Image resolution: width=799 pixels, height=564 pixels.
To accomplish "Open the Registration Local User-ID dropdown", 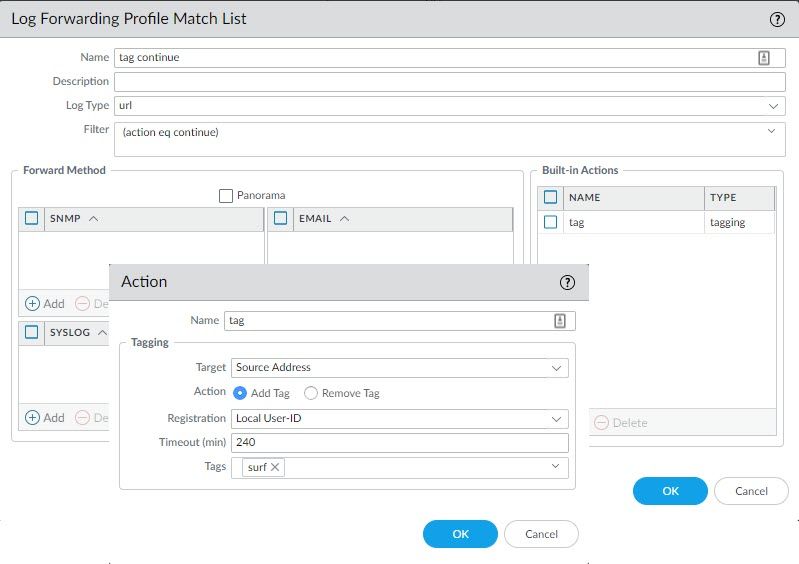I will click(x=557, y=418).
